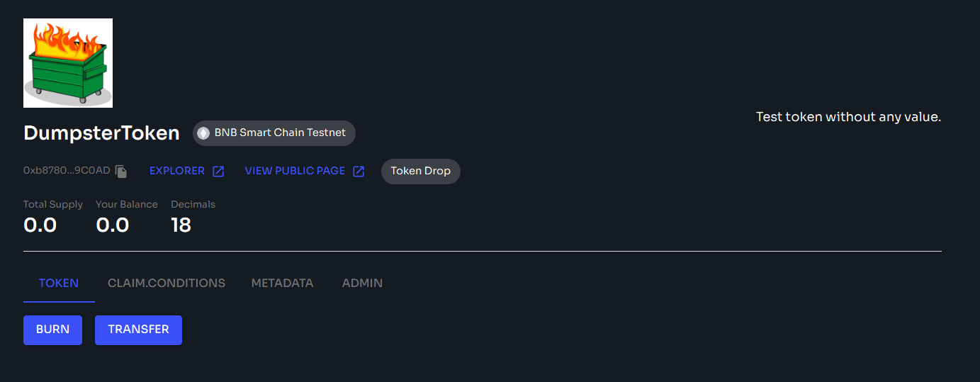Click the external-link icon beside EXPLORER

pyautogui.click(x=218, y=172)
